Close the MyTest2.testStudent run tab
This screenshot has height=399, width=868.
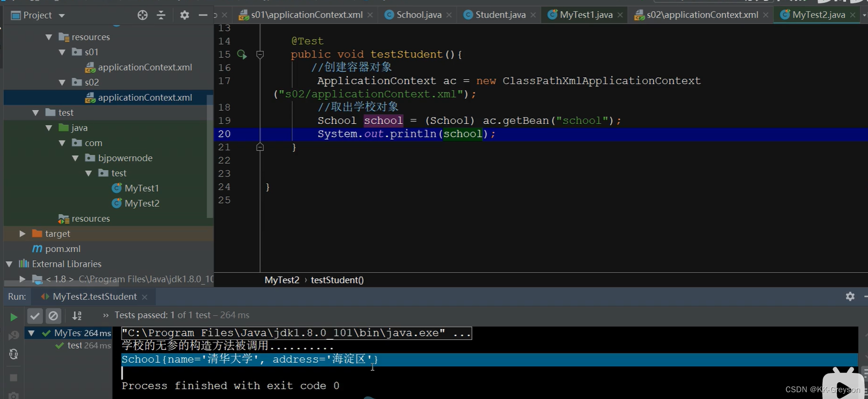144,297
